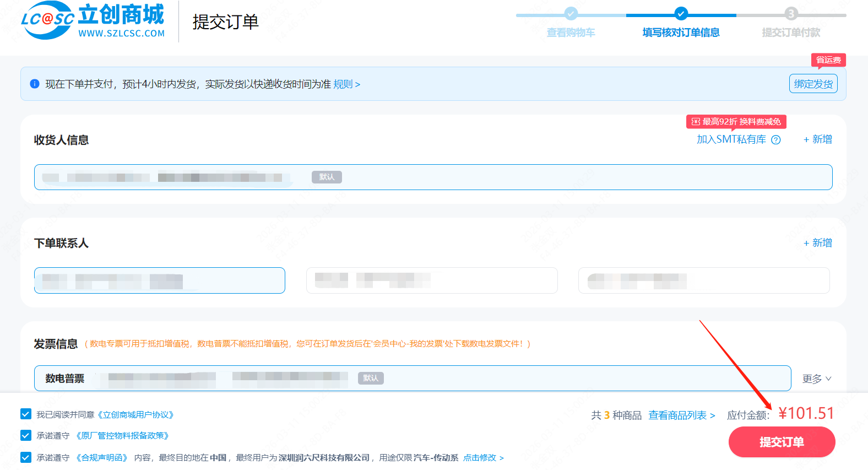Click the LCSC 立创商城 logo
The image size is (868, 470).
click(x=93, y=21)
